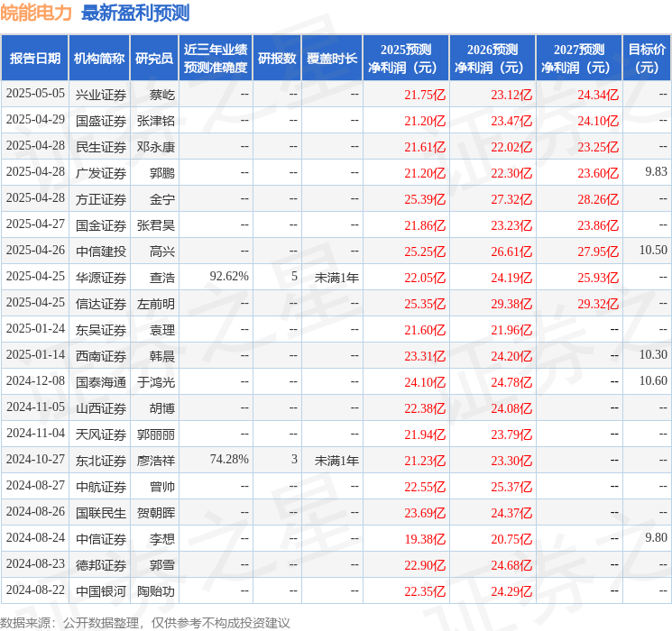
Task: Select researcher 张君昊
Action: pos(155,225)
